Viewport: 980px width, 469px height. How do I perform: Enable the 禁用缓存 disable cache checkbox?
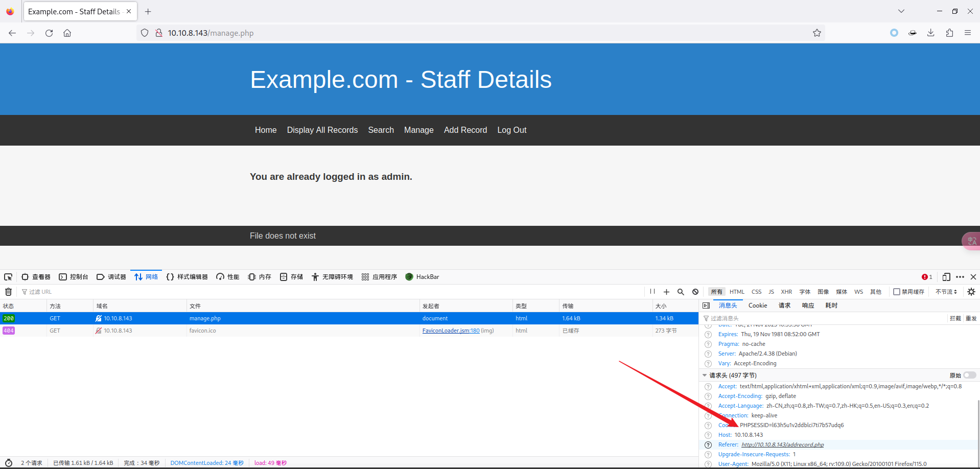(897, 292)
